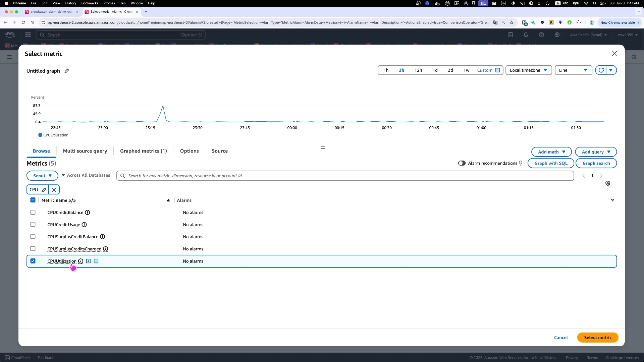This screenshot has height=362, width=644.
Task: Enable the Alarm recommendations toggle
Action: [x=462, y=163]
